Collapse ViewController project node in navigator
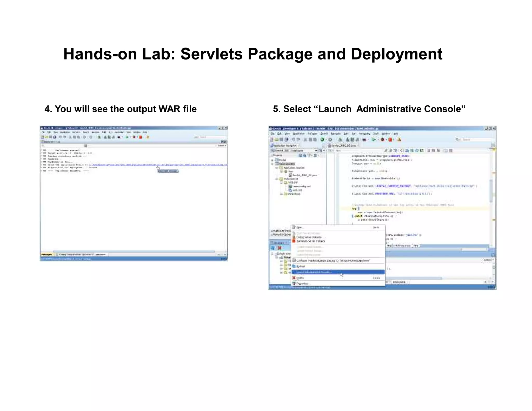The height and width of the screenshot is (411, 532). coord(272,164)
